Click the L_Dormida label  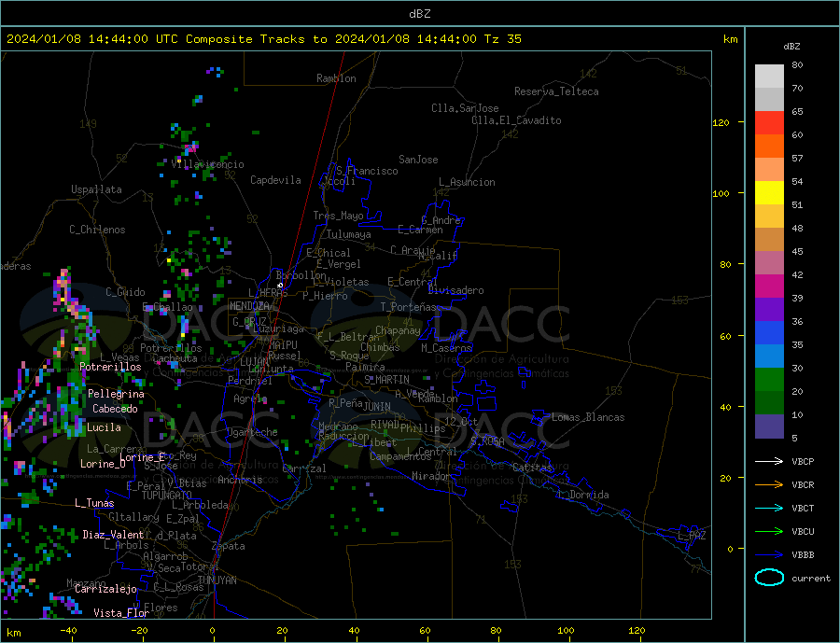pyautogui.click(x=584, y=495)
